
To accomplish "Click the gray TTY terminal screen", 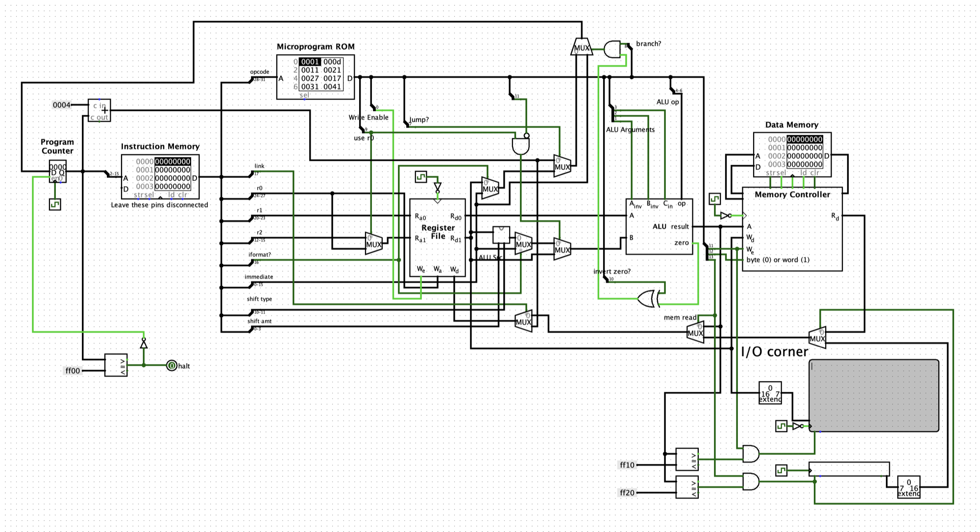I will coord(874,395).
